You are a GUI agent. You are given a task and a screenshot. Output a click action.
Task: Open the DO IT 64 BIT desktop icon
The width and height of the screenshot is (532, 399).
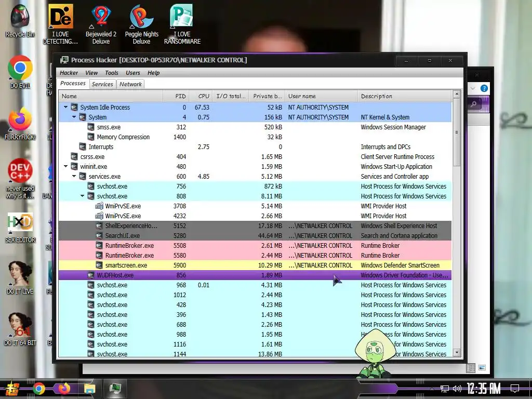pyautogui.click(x=20, y=329)
